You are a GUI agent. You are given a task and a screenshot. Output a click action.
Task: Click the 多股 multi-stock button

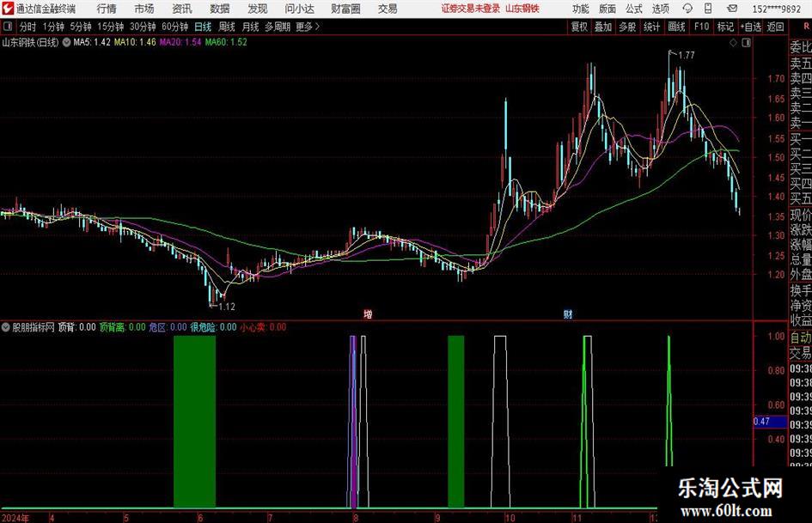627,27
